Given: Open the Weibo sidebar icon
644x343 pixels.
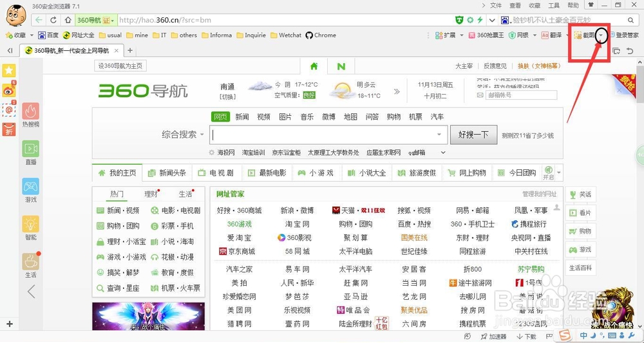Looking at the screenshot, I should click(x=9, y=90).
